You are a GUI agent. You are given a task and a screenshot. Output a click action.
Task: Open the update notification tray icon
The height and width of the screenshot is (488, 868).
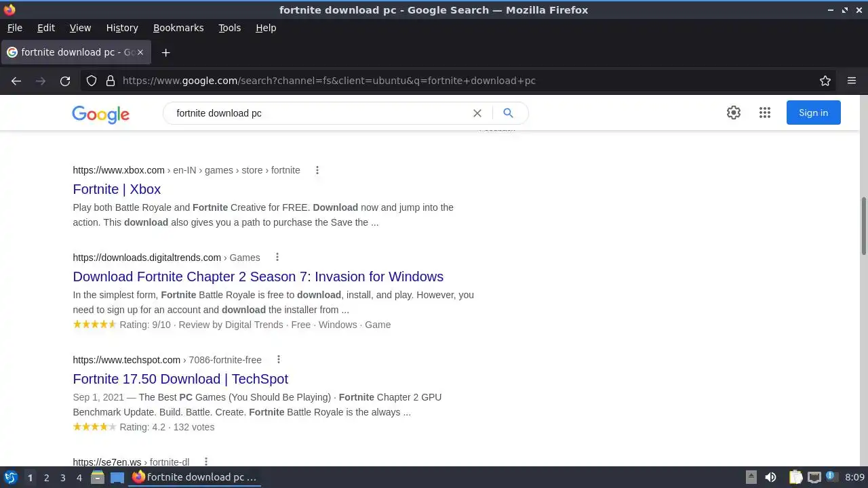(832, 477)
